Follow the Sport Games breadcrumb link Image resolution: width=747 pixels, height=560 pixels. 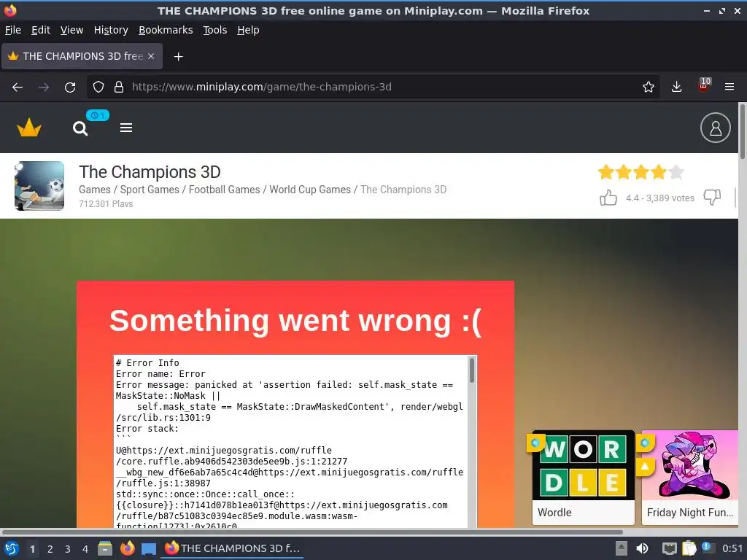pos(150,190)
